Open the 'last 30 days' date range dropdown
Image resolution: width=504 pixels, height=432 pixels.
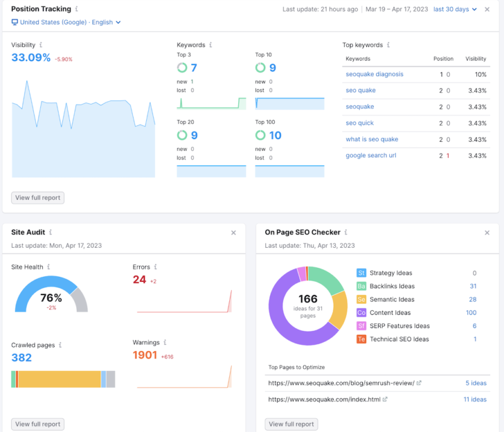tap(455, 9)
